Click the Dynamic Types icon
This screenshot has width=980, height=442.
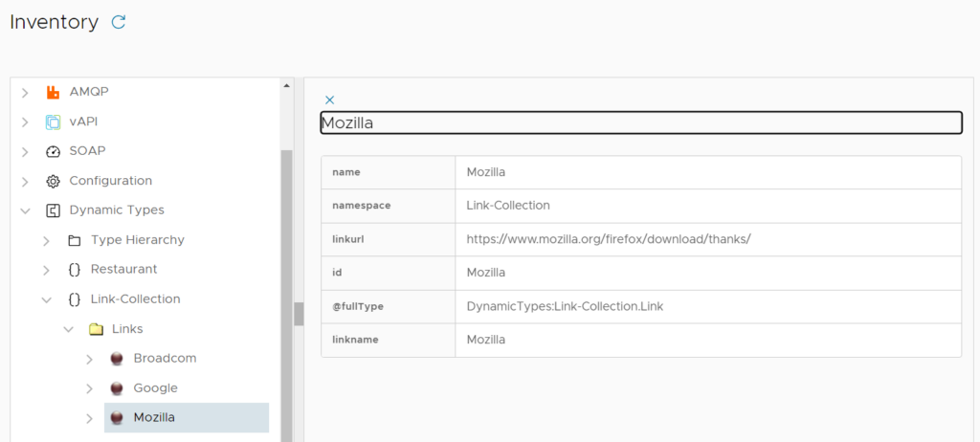click(x=53, y=210)
